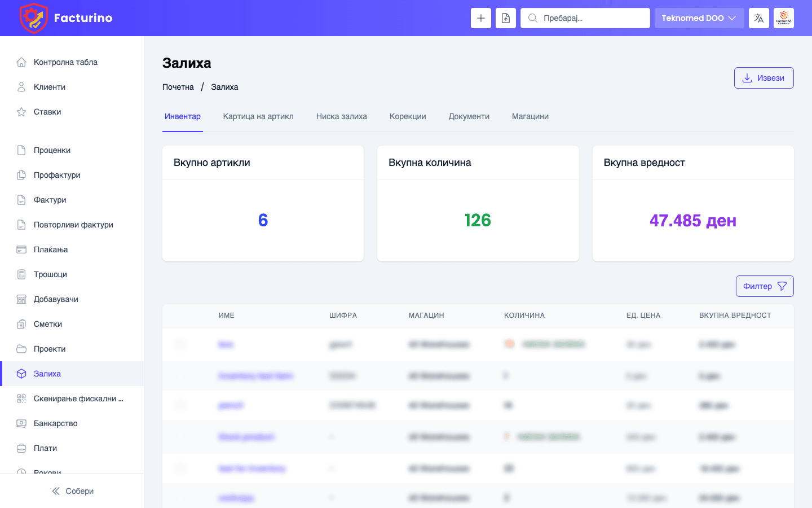Viewport: 812px width, 508px height.
Task: Switch to the Картица на артикл tab
Action: click(258, 116)
